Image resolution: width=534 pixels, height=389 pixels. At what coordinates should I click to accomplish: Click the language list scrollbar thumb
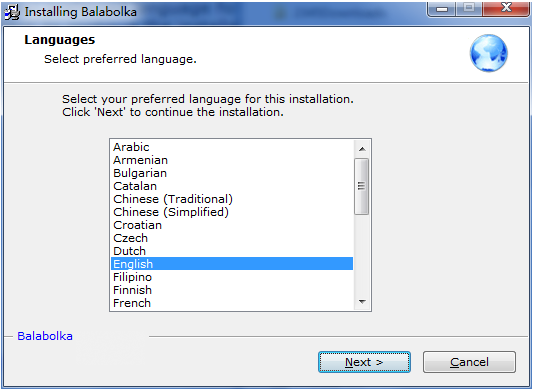click(362, 186)
